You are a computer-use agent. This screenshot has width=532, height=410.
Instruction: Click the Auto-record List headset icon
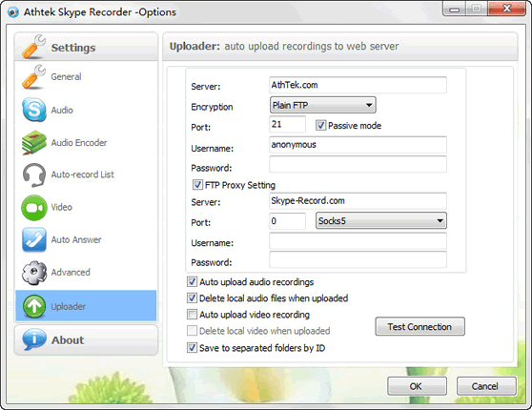[x=34, y=174]
